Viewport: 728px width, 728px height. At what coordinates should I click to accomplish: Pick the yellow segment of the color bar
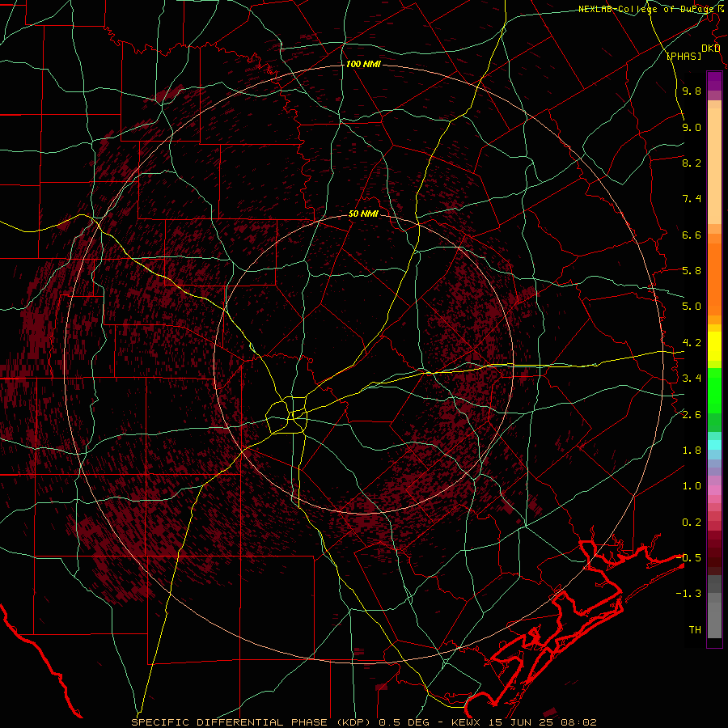[x=714, y=346]
